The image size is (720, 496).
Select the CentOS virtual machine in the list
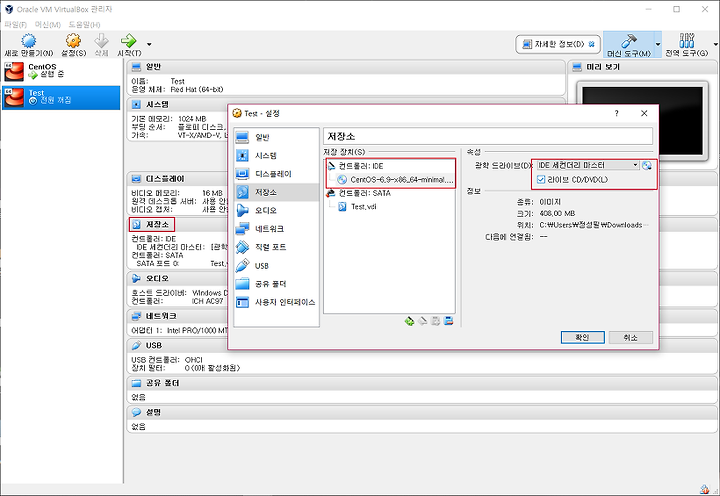tap(61, 71)
